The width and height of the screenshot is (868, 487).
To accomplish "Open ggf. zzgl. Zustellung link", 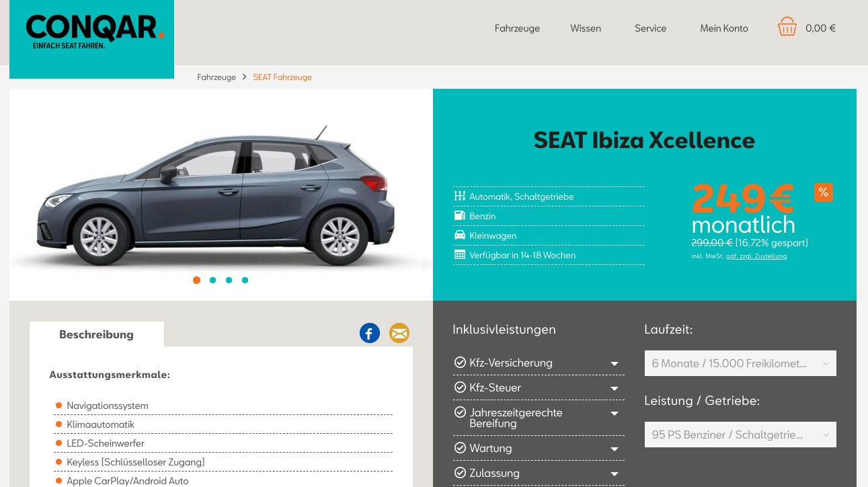I will coord(756,256).
